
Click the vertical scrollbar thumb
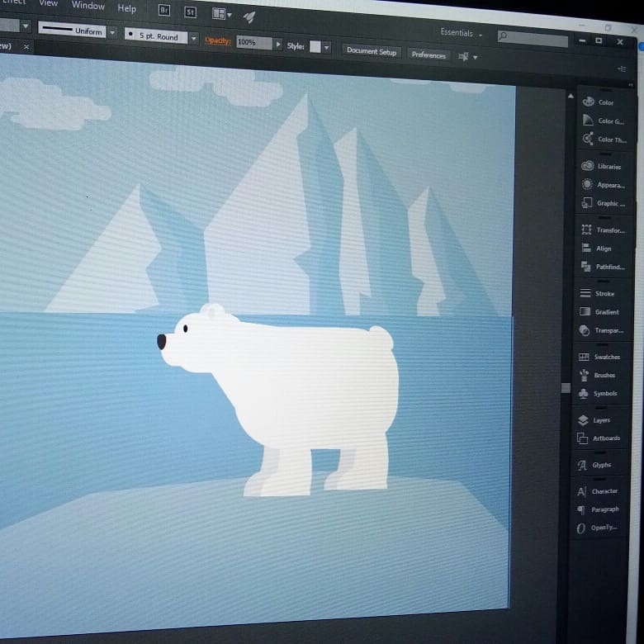(566, 388)
